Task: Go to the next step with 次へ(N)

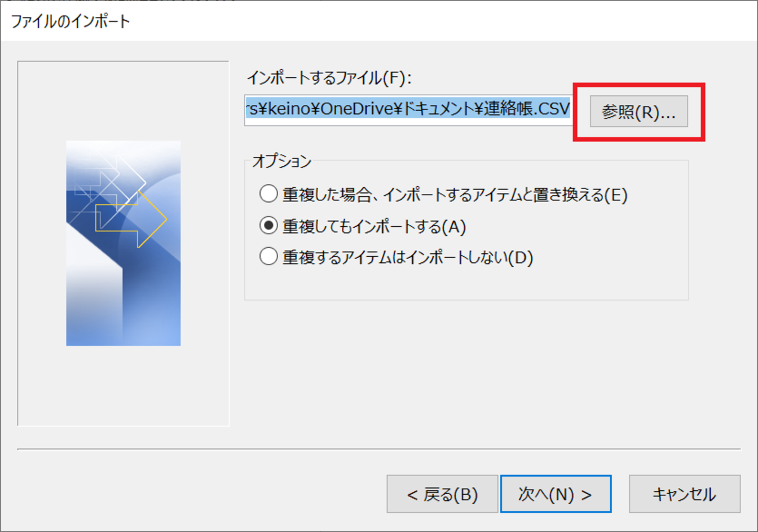Action: [x=556, y=494]
